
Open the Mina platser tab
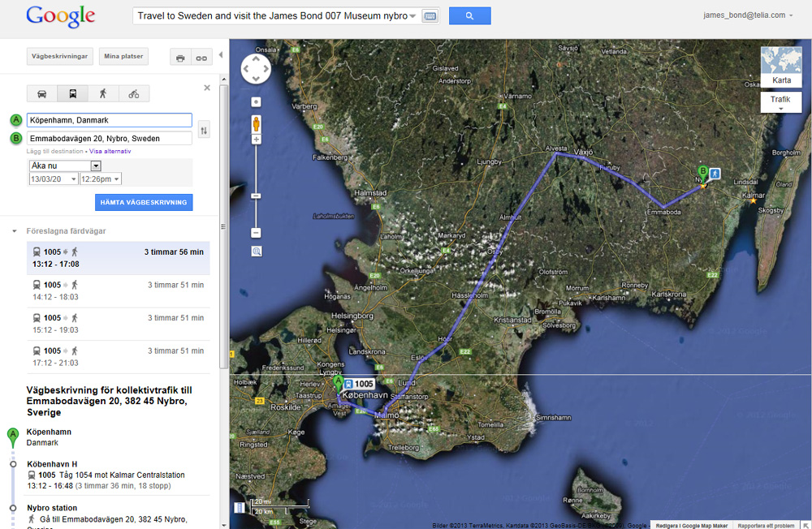click(x=123, y=57)
